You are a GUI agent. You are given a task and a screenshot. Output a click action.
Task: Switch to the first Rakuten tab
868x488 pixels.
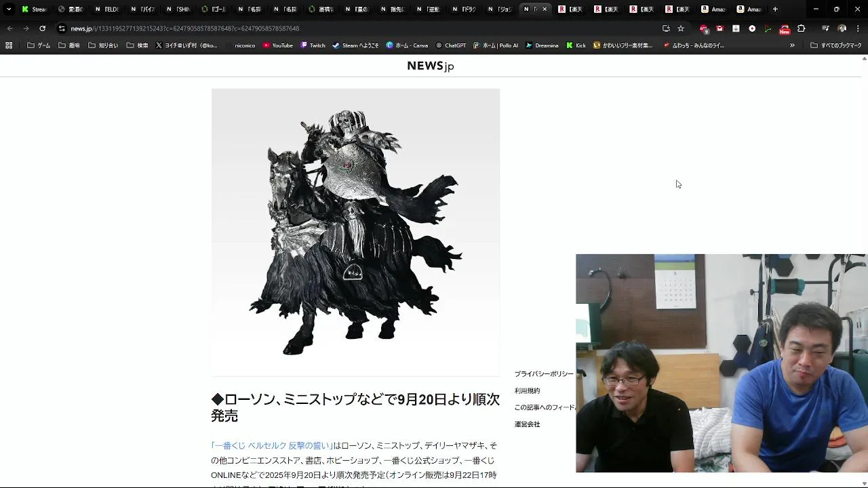pyautogui.click(x=570, y=9)
